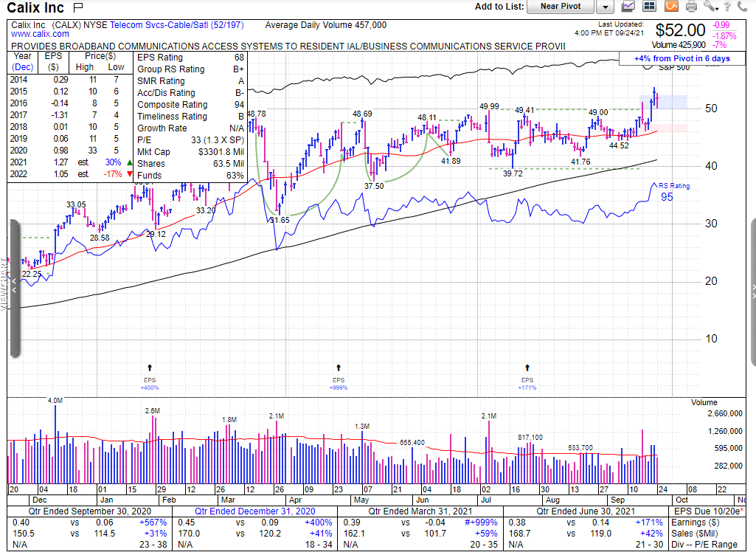Click the +567% earnings change value

coord(153,523)
